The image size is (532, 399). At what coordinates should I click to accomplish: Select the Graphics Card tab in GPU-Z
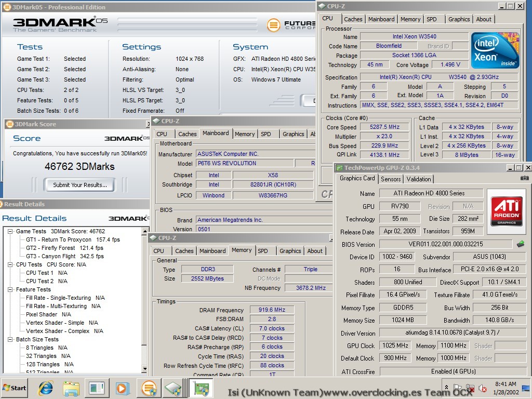tap(357, 178)
